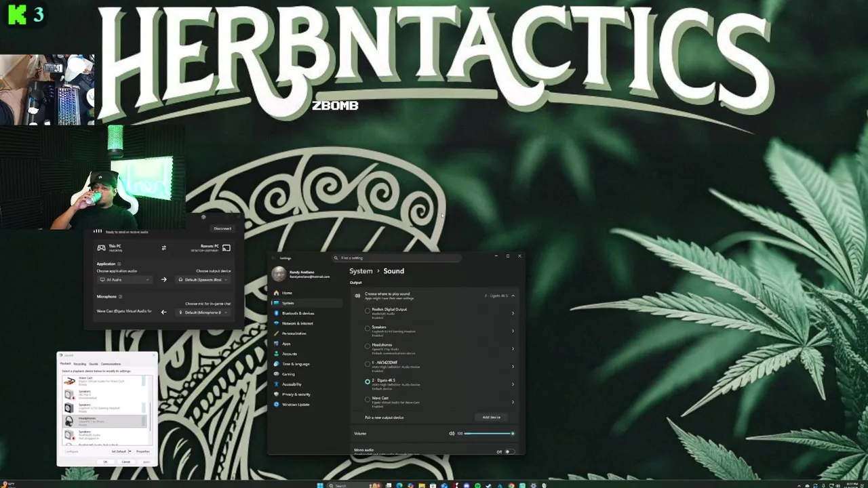Select Realtek Digital Output radio button

pyautogui.click(x=368, y=311)
